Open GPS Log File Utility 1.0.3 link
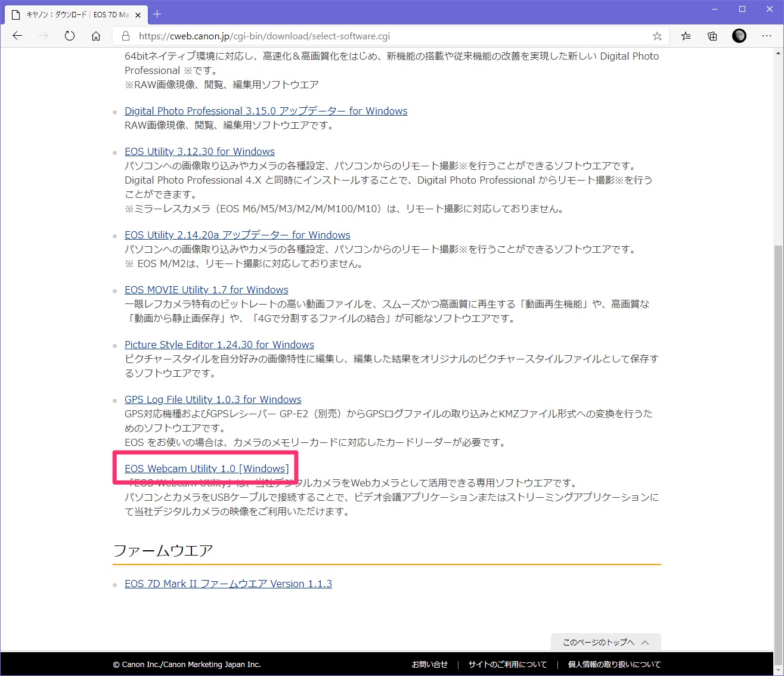Screen dimensions: 784x676 pos(213,399)
